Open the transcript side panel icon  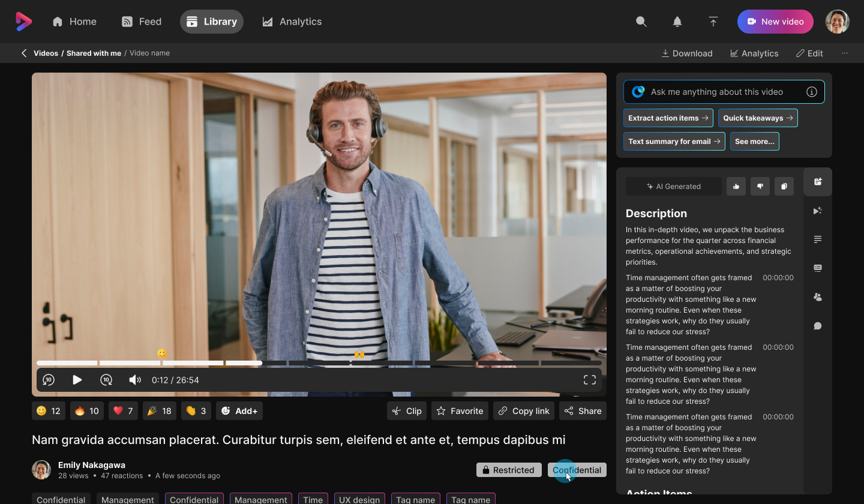(x=817, y=239)
